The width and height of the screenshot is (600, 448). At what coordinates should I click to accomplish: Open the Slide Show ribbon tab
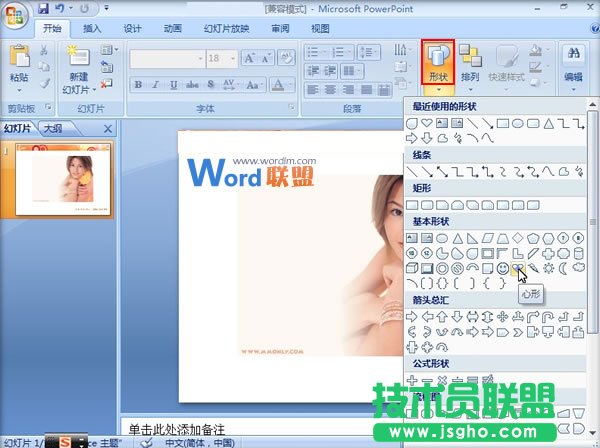[227, 28]
